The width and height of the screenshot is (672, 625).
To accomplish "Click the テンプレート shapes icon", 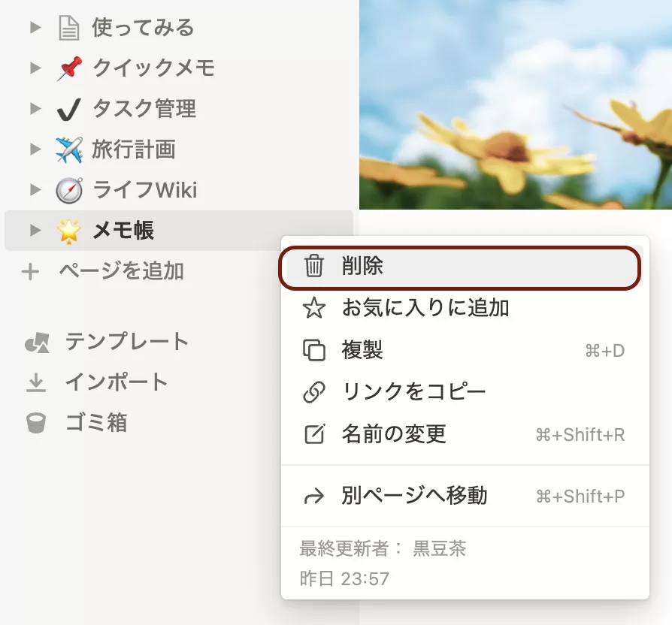I will pyautogui.click(x=37, y=343).
